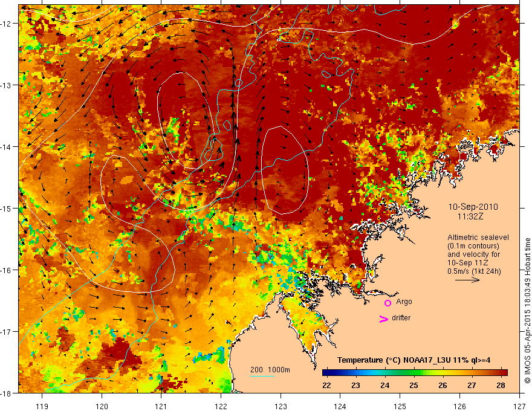Click the color bar value 27
The height and width of the screenshot is (411, 532).
coord(472,386)
